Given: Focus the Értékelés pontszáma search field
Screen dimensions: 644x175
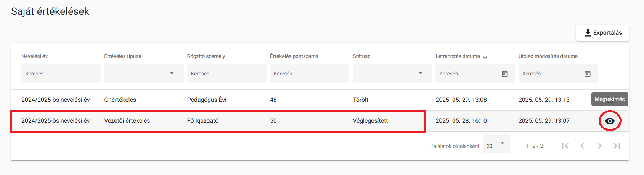Looking at the screenshot, I should (310, 74).
